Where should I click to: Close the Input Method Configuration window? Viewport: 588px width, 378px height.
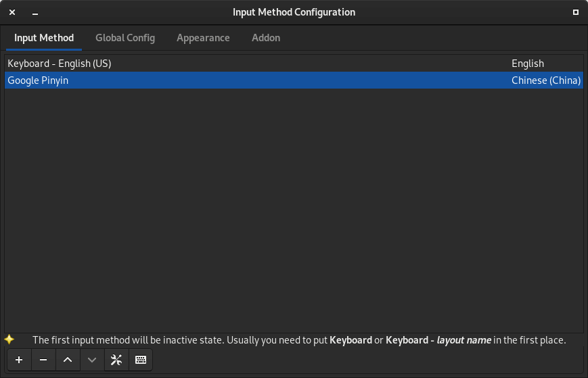[12, 12]
